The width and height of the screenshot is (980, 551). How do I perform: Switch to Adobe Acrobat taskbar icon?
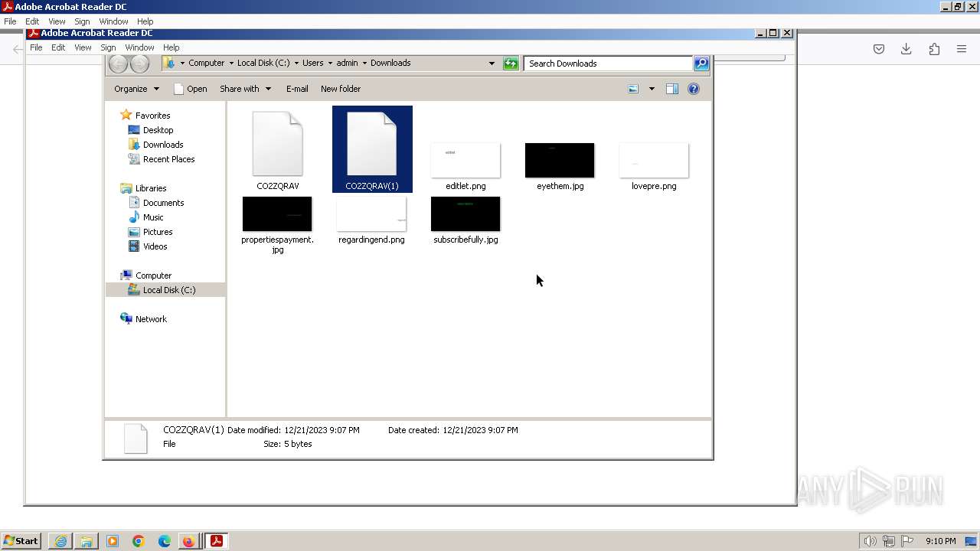tap(216, 541)
